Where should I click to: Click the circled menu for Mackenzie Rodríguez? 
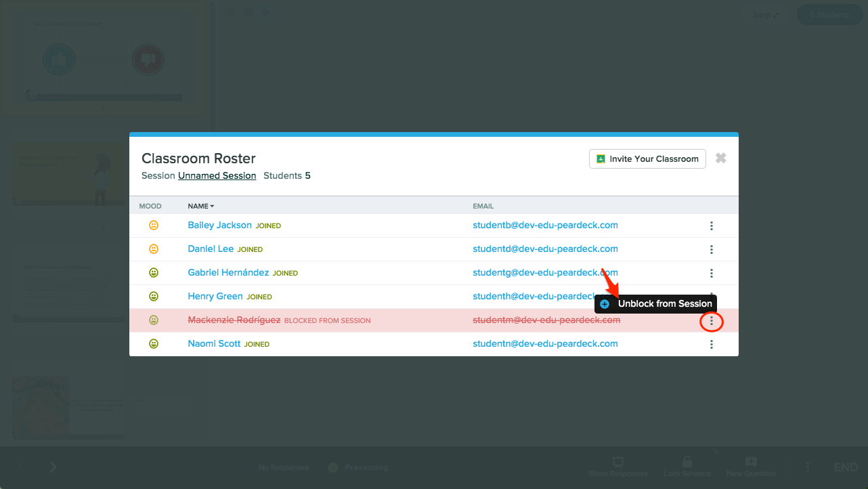click(711, 321)
